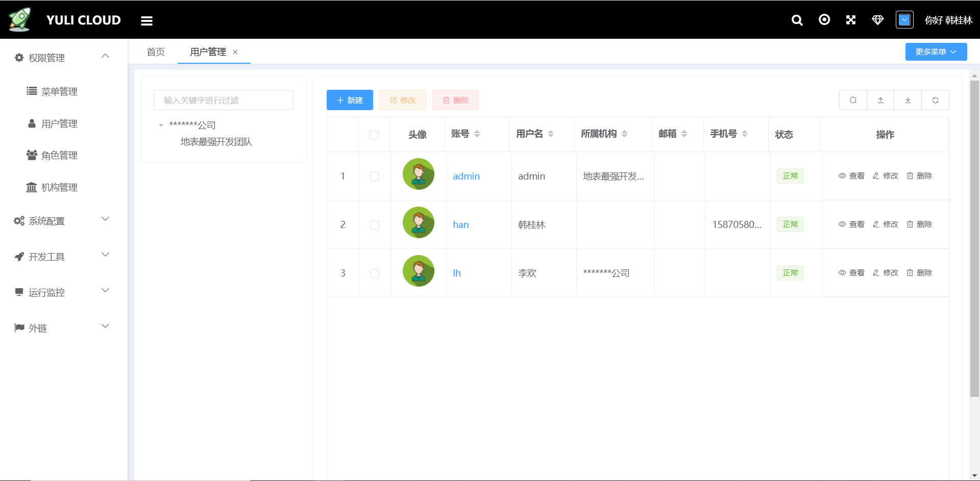Collapse the ******公司 tree node
The image size is (980, 481).
pyautogui.click(x=162, y=124)
